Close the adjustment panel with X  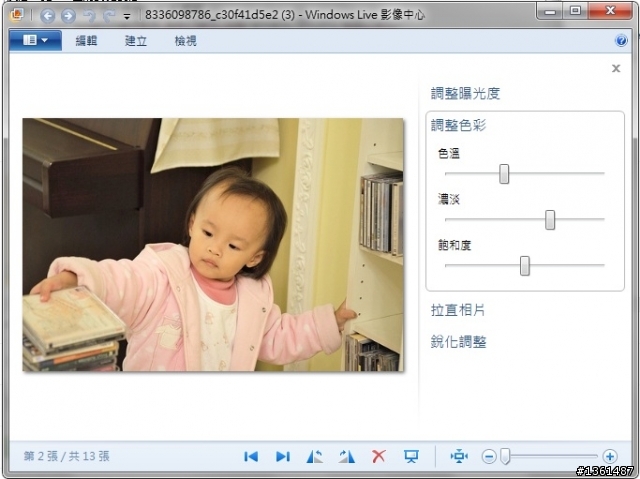pos(616,68)
